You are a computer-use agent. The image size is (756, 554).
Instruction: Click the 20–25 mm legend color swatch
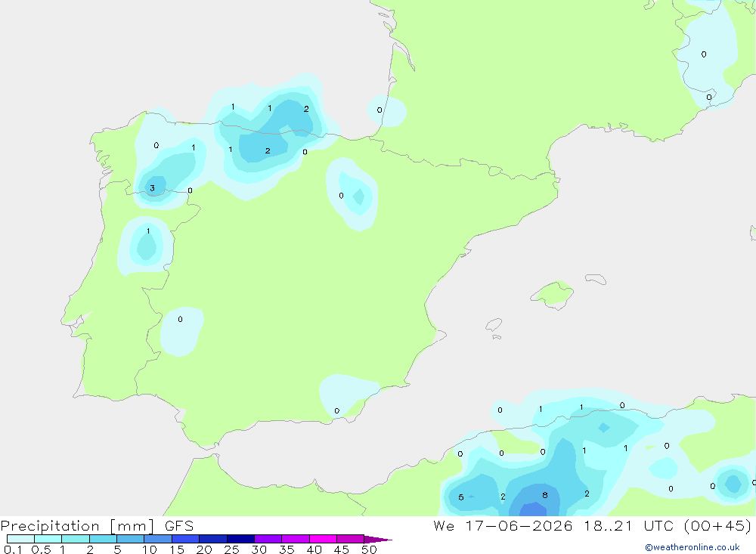point(213,539)
